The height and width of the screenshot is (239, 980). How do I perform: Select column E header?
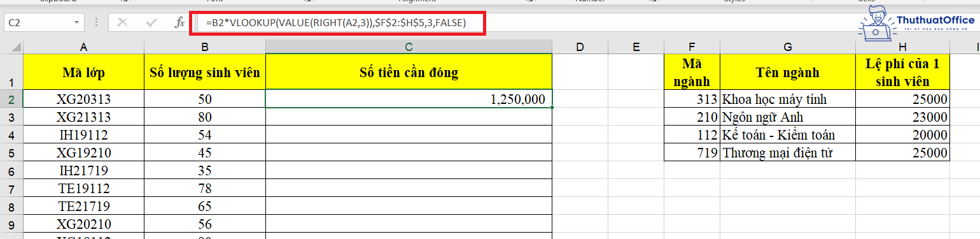pyautogui.click(x=636, y=47)
